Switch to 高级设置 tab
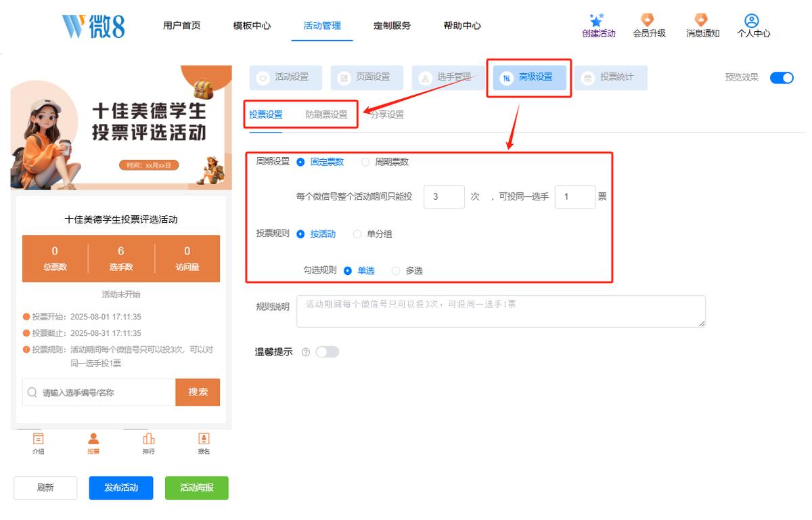Image resolution: width=812 pixels, height=520 pixels. click(529, 78)
